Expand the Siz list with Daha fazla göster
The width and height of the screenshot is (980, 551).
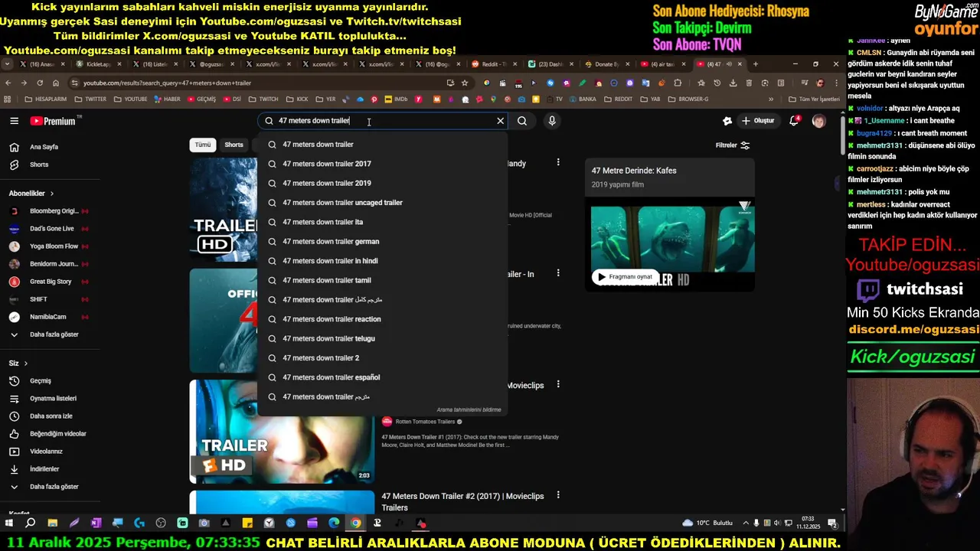point(50,487)
